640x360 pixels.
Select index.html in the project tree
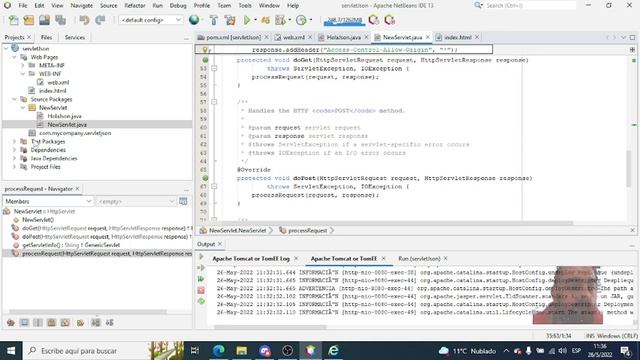pyautogui.click(x=52, y=91)
